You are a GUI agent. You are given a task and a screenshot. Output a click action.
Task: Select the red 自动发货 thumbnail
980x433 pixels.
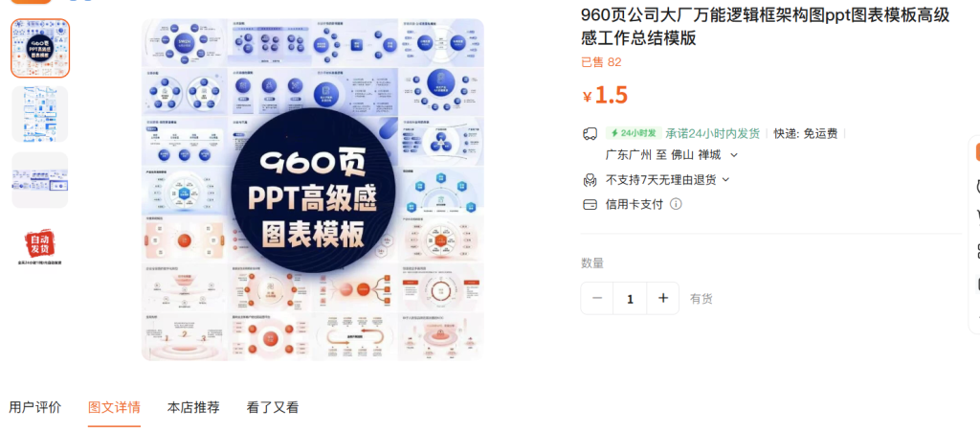(x=40, y=246)
